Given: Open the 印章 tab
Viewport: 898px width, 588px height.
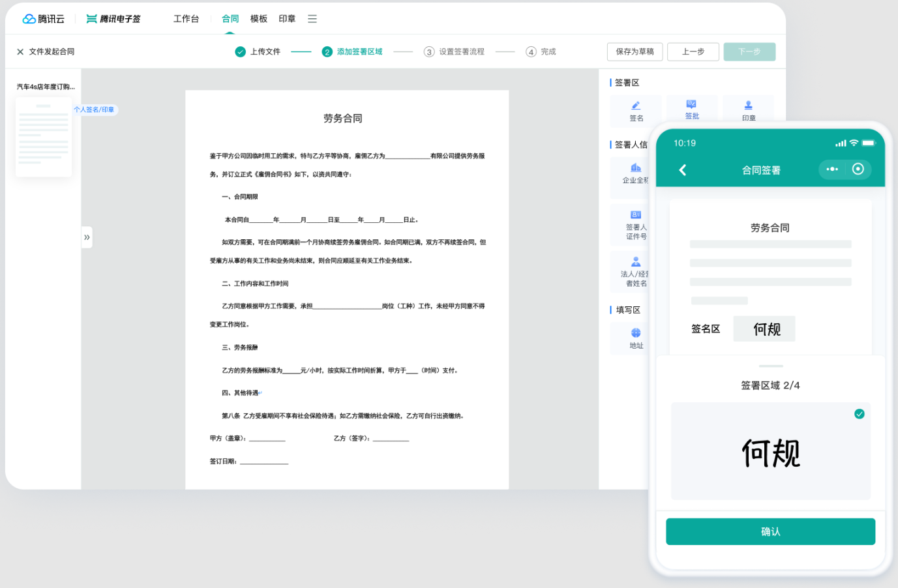Looking at the screenshot, I should [287, 19].
